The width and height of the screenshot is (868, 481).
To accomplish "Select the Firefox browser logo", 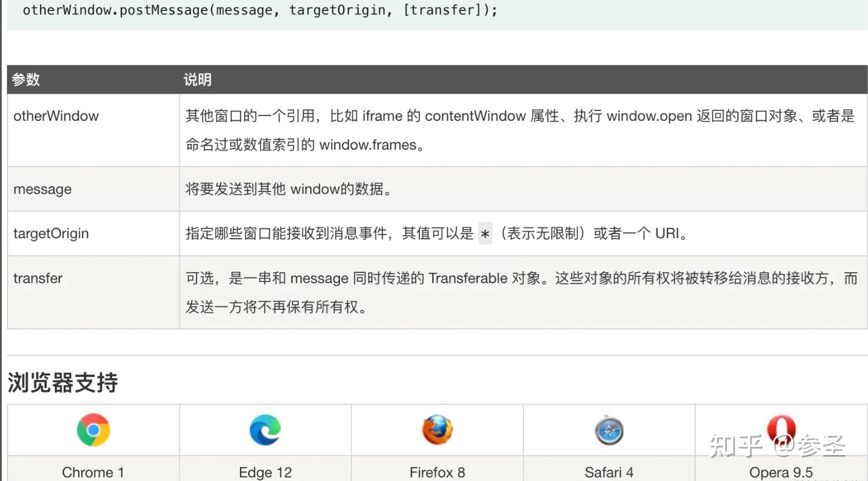I will (x=437, y=430).
